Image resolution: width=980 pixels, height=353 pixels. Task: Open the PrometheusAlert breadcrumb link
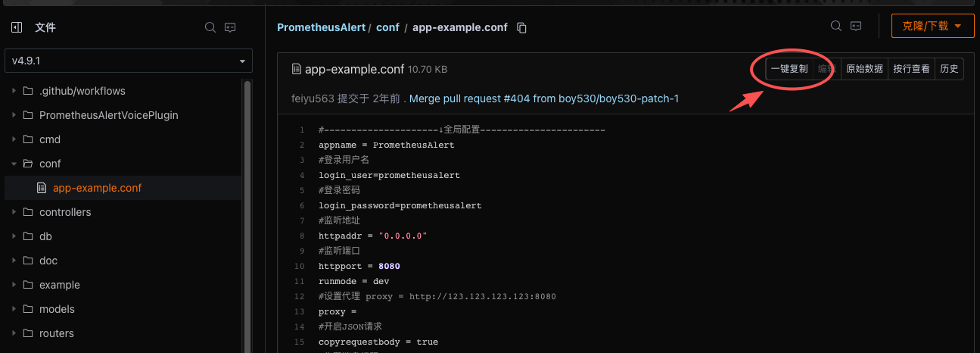pos(322,27)
